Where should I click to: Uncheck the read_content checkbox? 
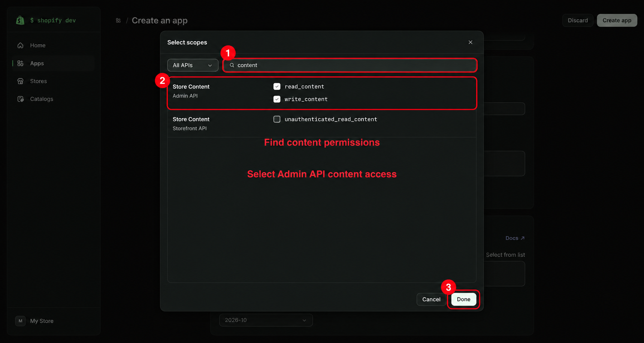277,87
